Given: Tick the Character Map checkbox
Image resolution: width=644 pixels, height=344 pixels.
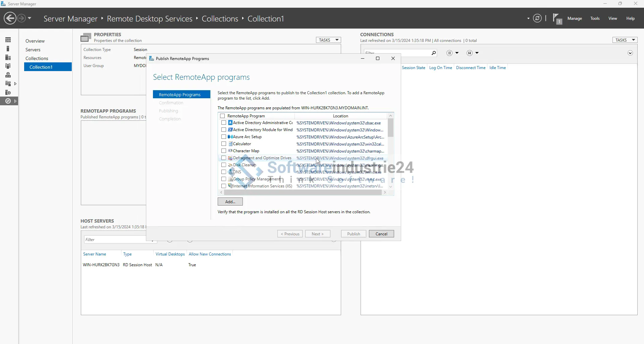Looking at the screenshot, I should coord(224,151).
